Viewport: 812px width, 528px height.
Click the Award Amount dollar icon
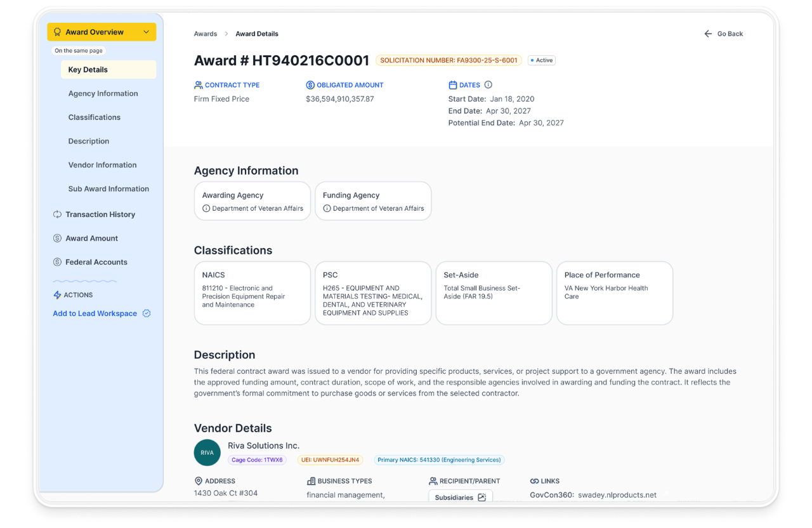(x=57, y=239)
